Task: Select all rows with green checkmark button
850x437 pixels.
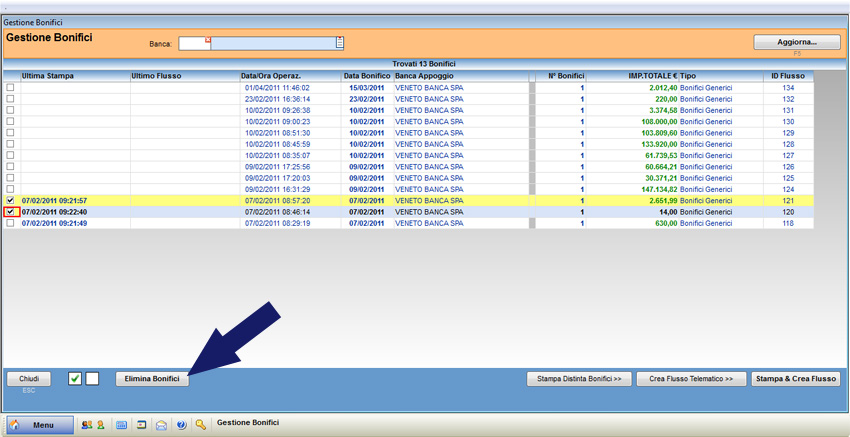Action: 75,379
